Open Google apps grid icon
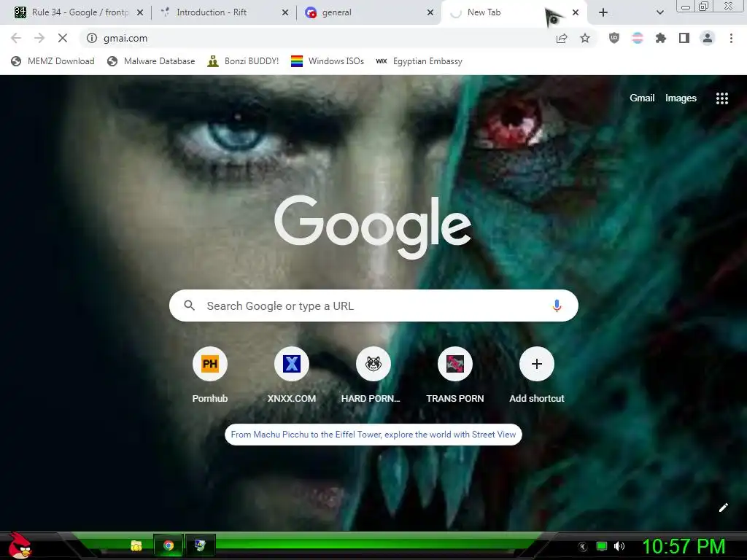The width and height of the screenshot is (747, 560). tap(721, 98)
